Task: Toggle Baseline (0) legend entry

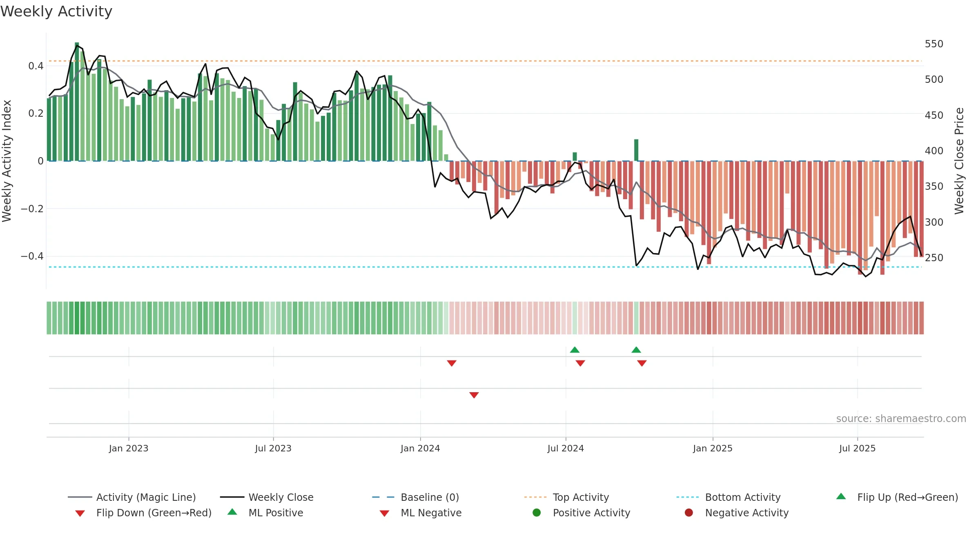Action: [x=416, y=497]
